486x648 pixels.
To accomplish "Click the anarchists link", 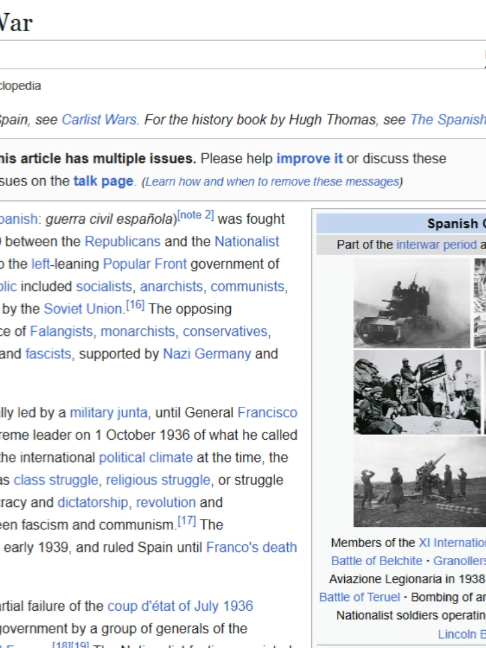I will [171, 286].
